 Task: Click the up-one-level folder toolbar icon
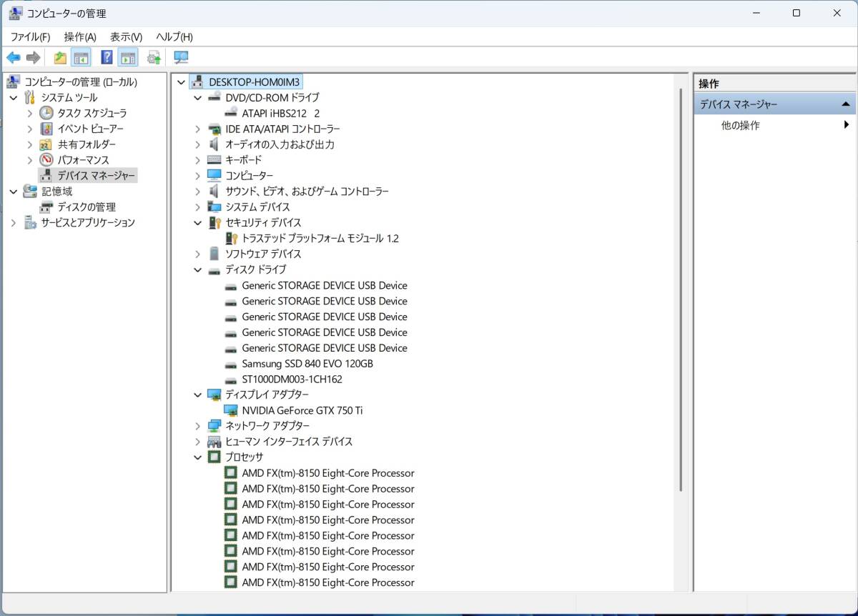pyautogui.click(x=60, y=58)
